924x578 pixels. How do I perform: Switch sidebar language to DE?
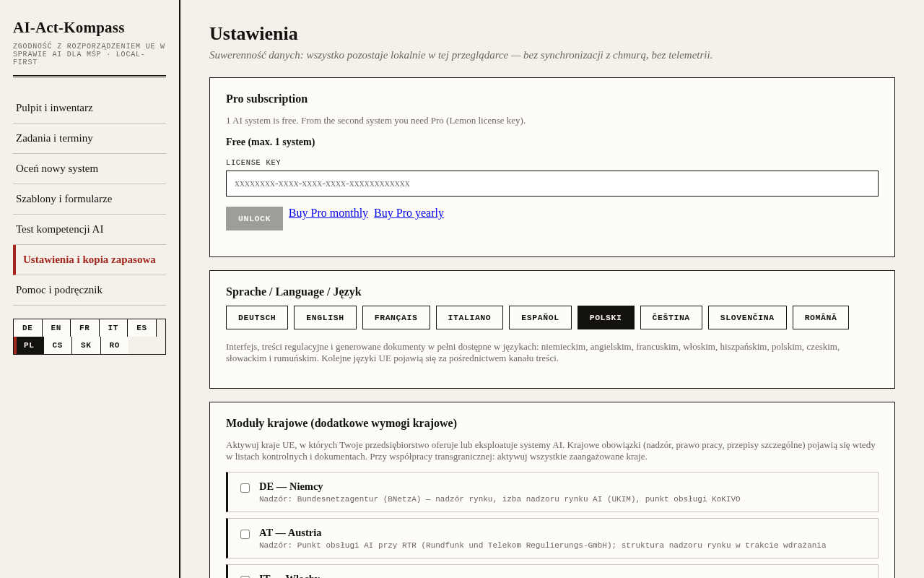click(27, 328)
